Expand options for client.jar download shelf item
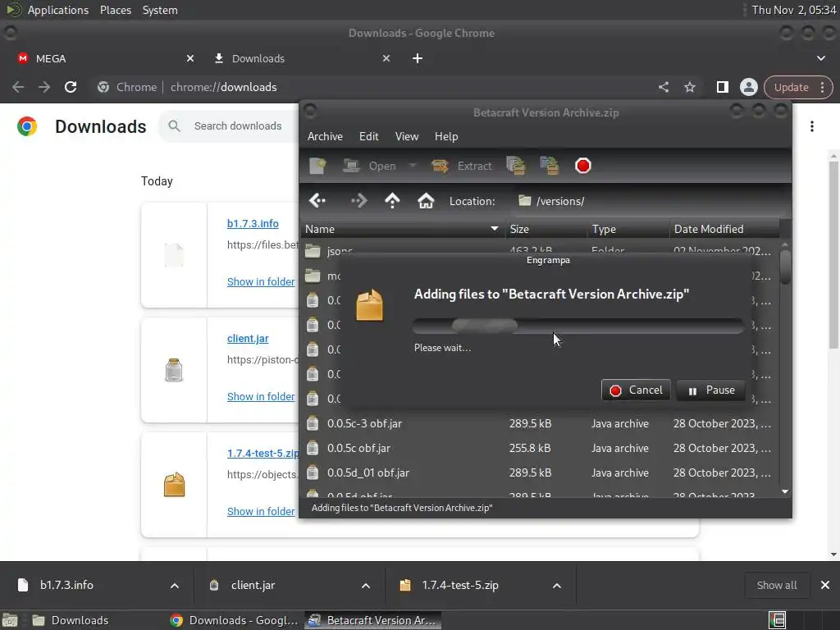This screenshot has width=840, height=630. pyautogui.click(x=366, y=586)
